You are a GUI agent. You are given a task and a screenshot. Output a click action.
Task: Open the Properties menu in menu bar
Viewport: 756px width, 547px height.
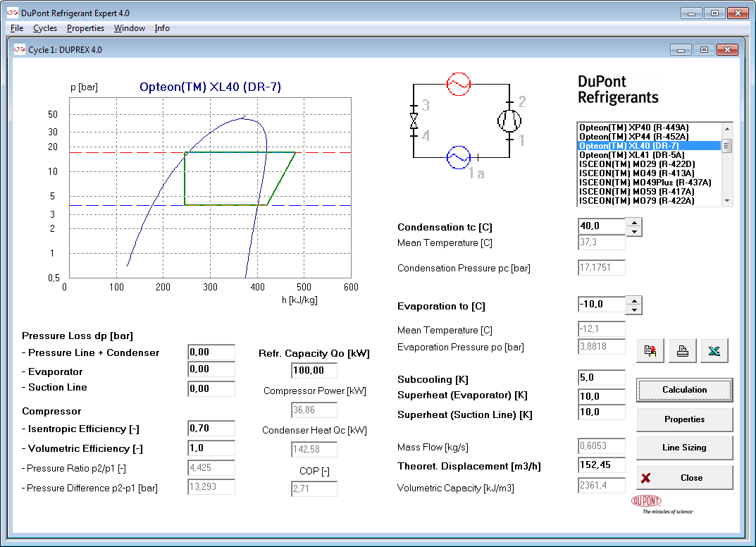[85, 28]
